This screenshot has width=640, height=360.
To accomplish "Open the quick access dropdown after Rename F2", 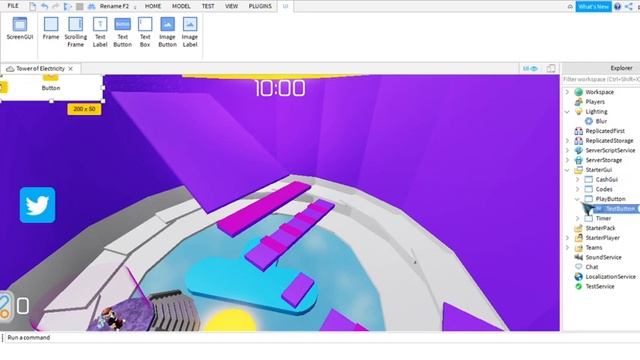I will pos(135,7).
